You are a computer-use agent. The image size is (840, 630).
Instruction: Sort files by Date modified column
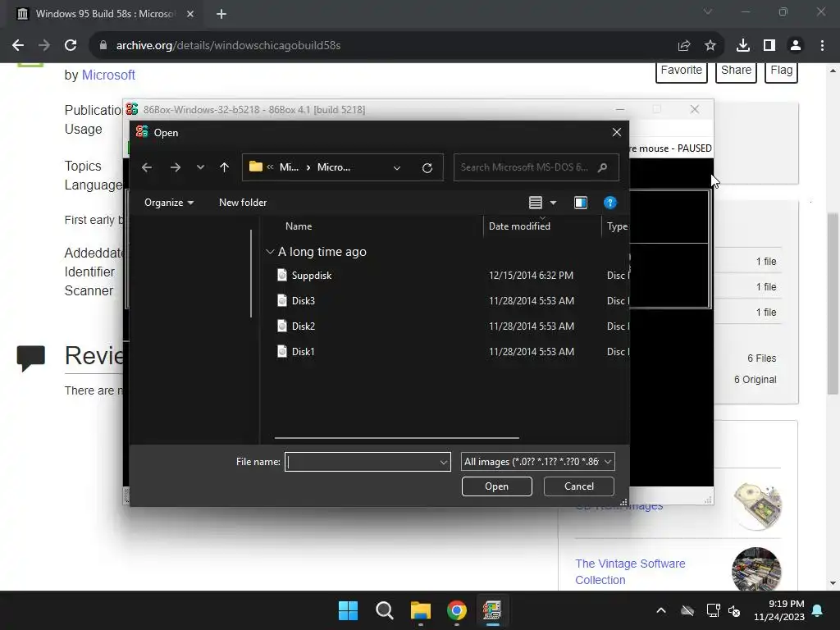point(519,226)
